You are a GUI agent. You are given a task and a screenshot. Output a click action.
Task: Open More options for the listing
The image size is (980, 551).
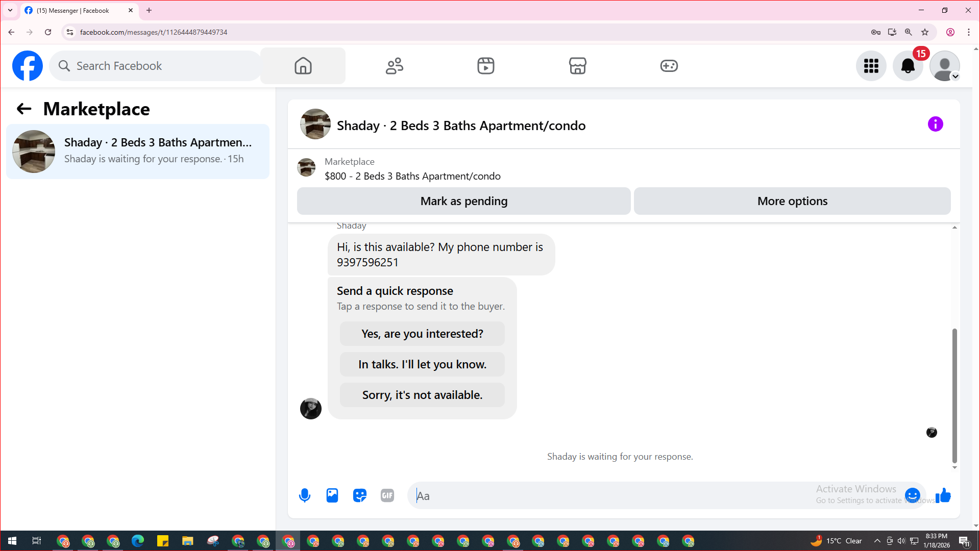tap(792, 201)
